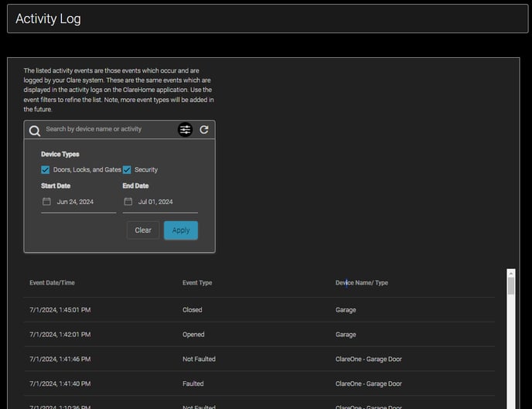Apply the selected filters

(181, 230)
